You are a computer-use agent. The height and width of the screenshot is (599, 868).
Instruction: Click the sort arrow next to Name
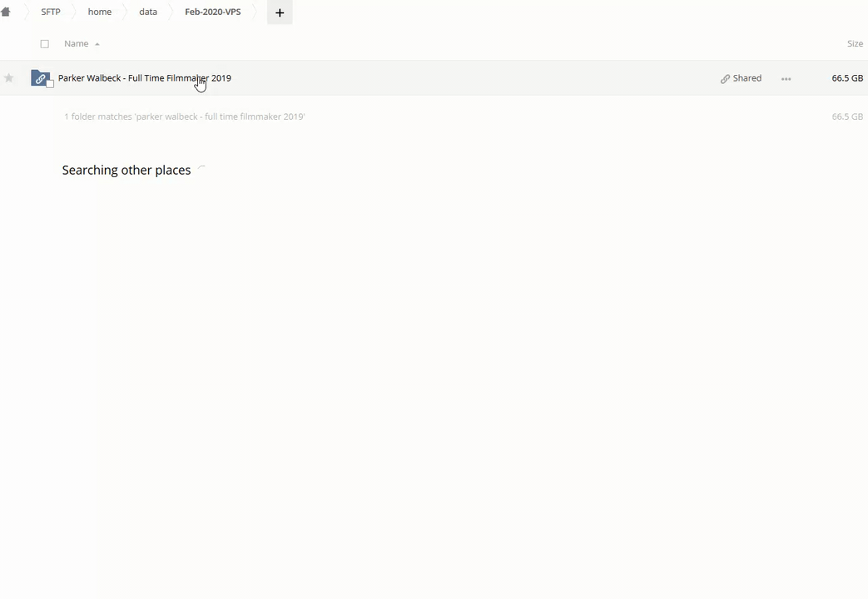coord(97,44)
